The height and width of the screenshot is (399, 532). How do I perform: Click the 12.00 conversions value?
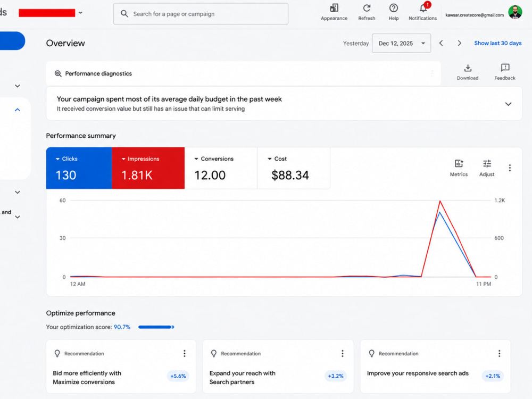click(210, 175)
